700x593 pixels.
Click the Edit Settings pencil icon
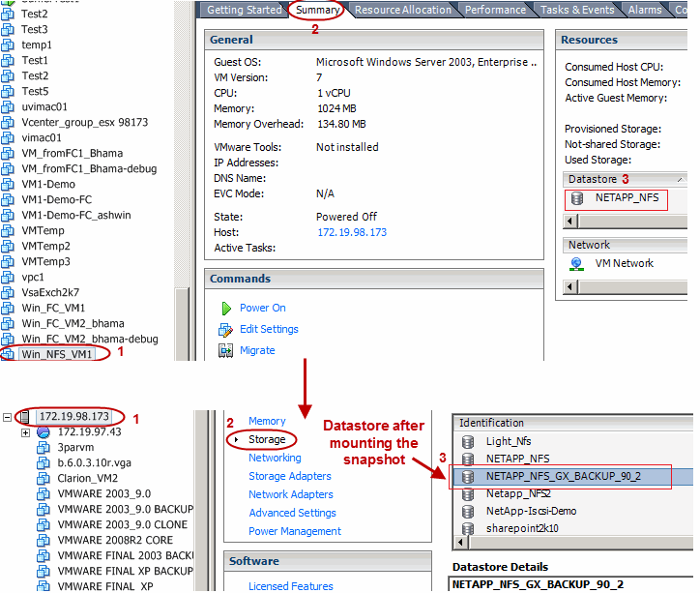click(225, 330)
